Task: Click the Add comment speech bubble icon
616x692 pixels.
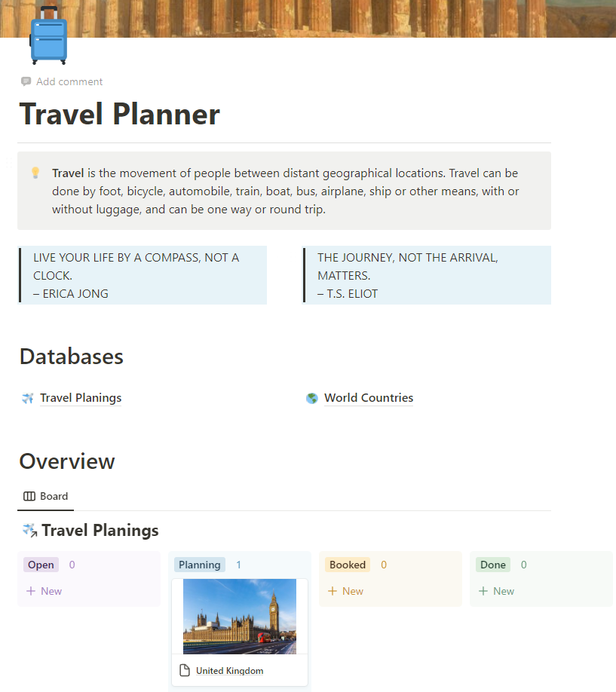Action: coord(26,81)
